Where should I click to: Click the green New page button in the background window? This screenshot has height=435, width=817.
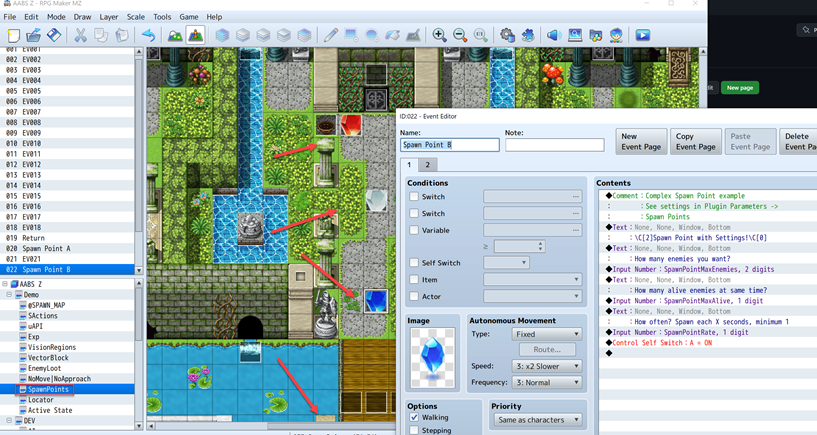pos(740,88)
